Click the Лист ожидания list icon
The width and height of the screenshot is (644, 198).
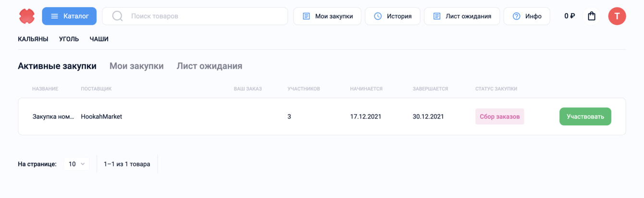click(437, 16)
